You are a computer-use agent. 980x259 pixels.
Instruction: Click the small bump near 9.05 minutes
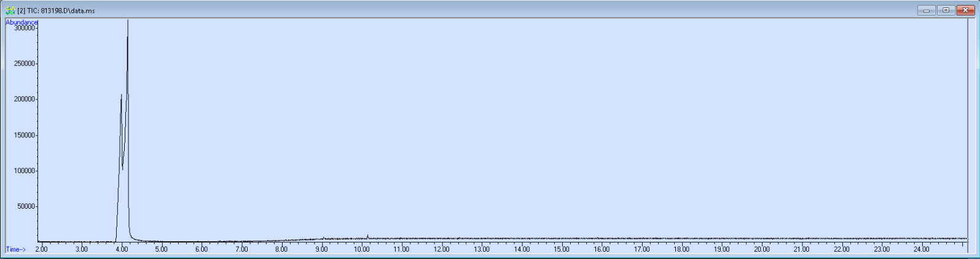click(323, 238)
